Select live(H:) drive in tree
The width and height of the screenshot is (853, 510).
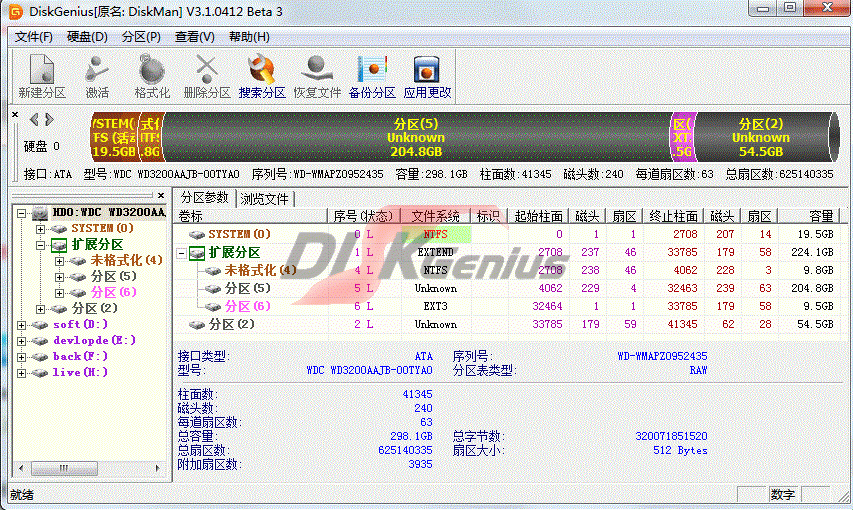pos(81,372)
